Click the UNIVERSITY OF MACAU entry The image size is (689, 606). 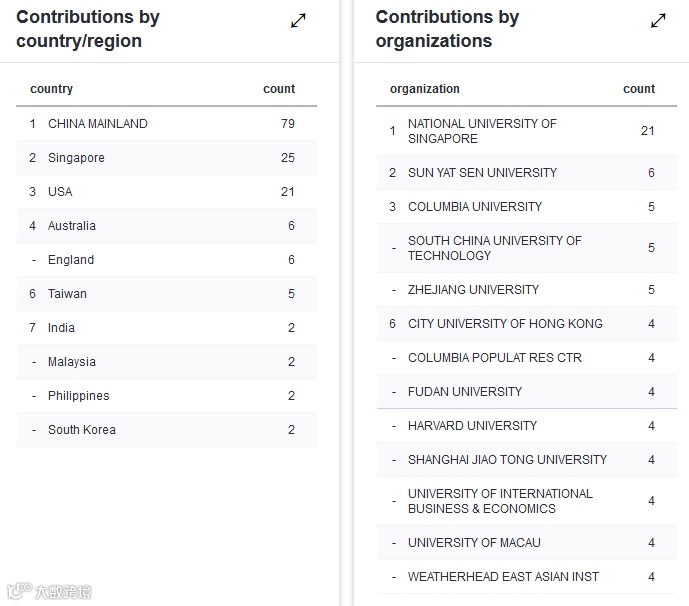pyautogui.click(x=474, y=543)
